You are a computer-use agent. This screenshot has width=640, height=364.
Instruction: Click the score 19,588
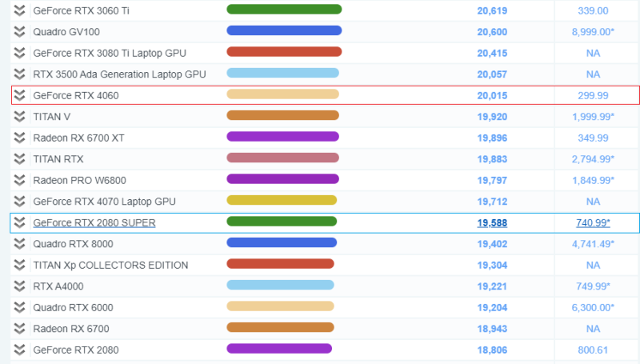(492, 223)
